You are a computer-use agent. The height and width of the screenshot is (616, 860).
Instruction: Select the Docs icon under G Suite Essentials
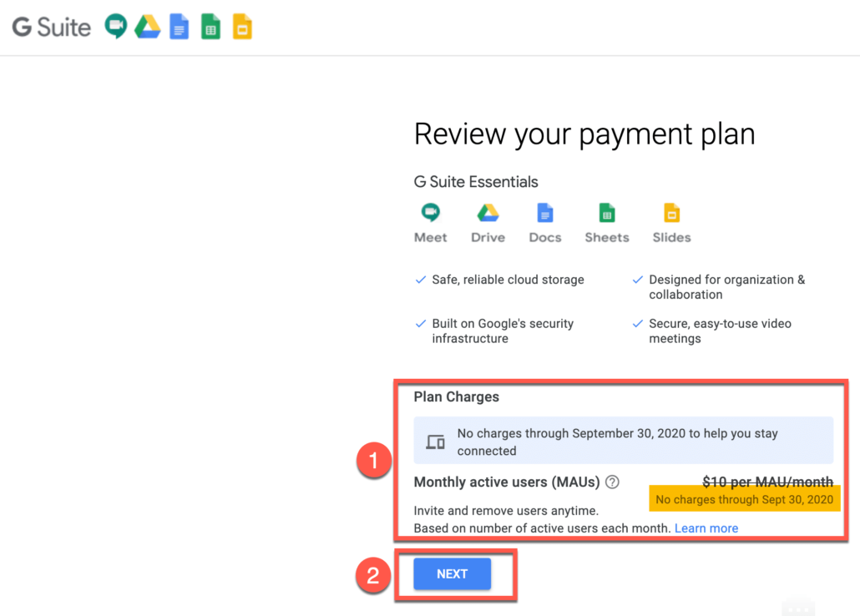544,212
